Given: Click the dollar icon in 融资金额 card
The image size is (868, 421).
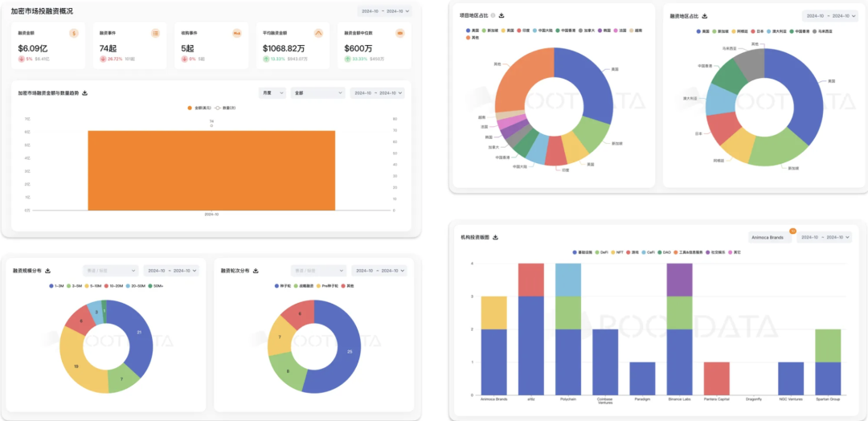Looking at the screenshot, I should coord(74,33).
